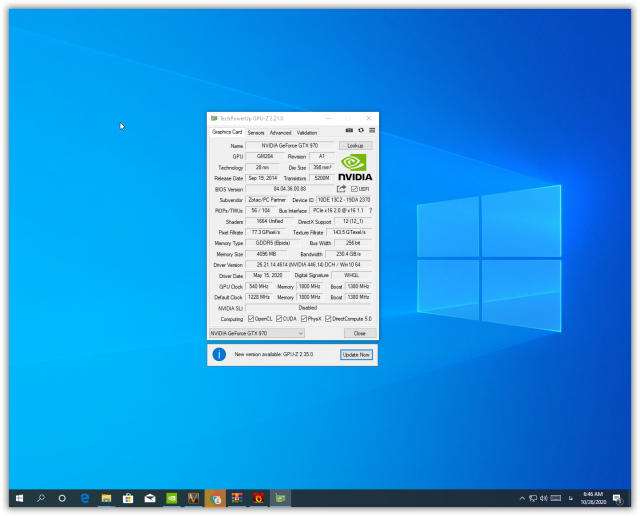Click the BIOS export share icon

coord(341,188)
